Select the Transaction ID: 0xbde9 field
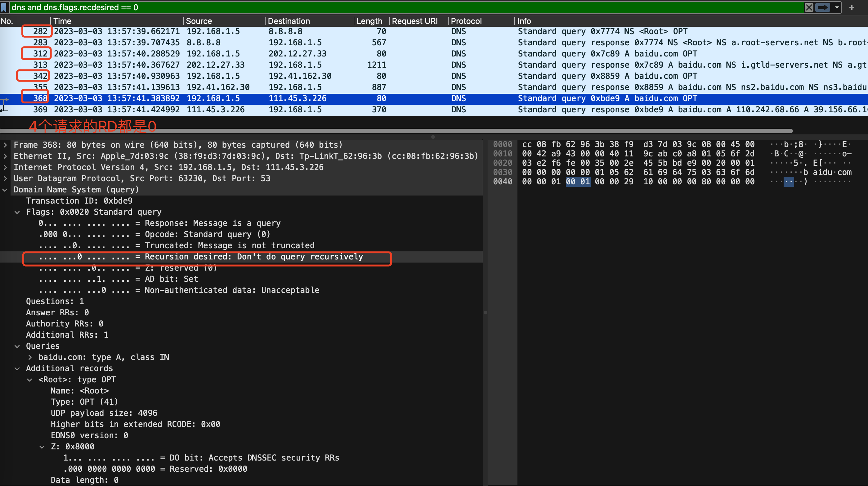868x486 pixels. pos(79,201)
